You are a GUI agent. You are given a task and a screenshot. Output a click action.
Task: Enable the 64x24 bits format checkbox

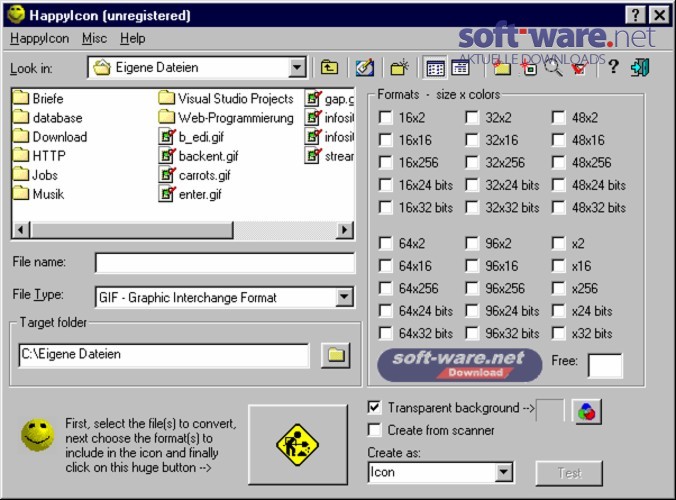[385, 311]
